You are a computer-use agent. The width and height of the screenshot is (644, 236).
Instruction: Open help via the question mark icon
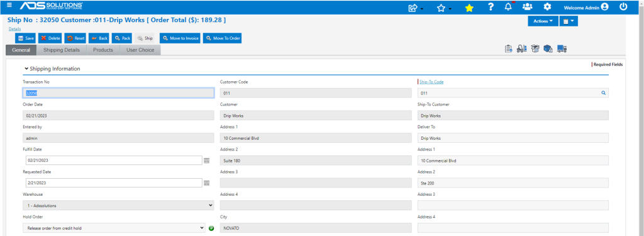(491, 7)
